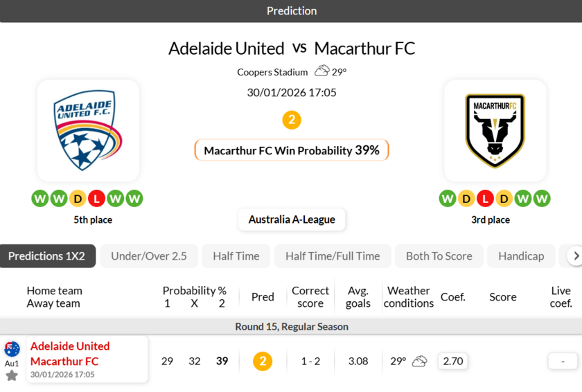
Task: Click the favorite star icon
Action: (12, 375)
